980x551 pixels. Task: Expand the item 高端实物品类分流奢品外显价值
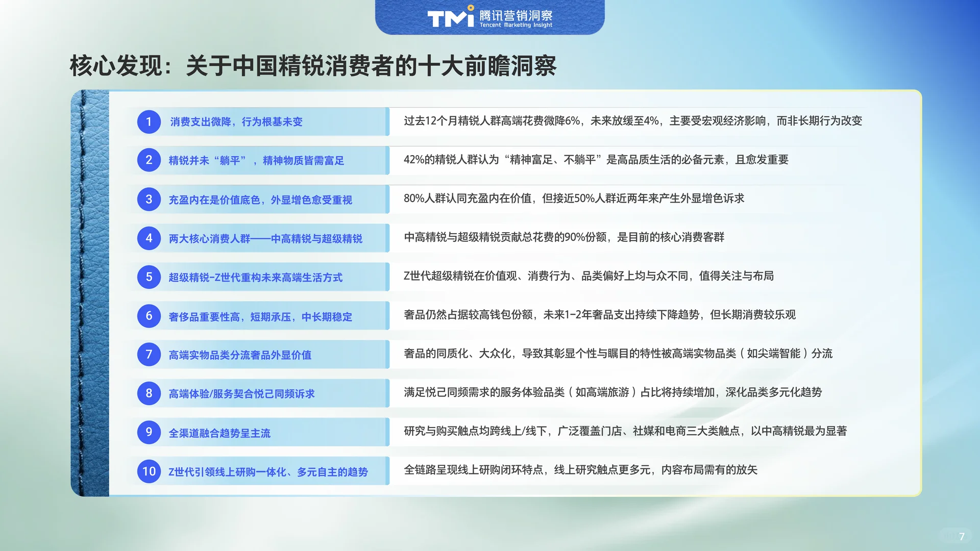[x=240, y=355]
